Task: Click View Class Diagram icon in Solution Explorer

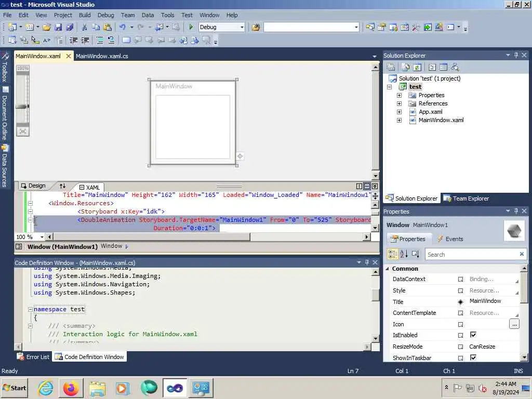Action: pyautogui.click(x=455, y=67)
